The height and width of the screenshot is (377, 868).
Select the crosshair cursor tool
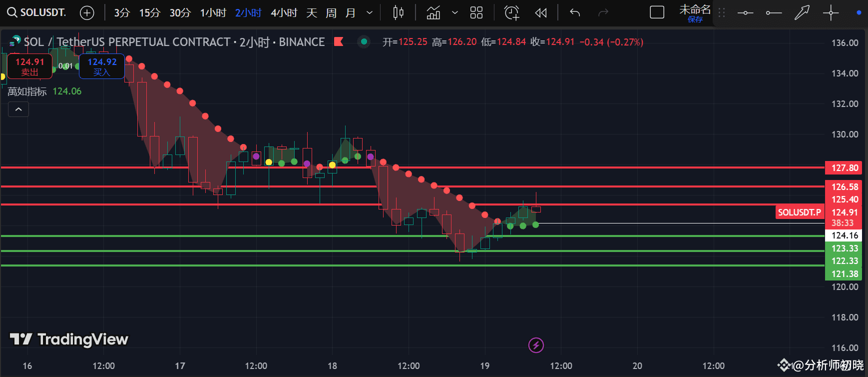(x=831, y=12)
